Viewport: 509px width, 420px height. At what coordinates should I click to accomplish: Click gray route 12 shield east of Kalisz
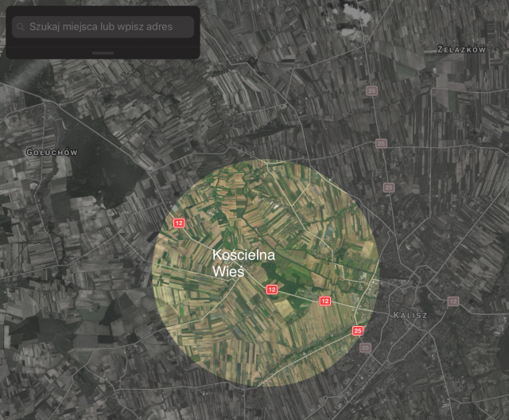pyautogui.click(x=453, y=301)
